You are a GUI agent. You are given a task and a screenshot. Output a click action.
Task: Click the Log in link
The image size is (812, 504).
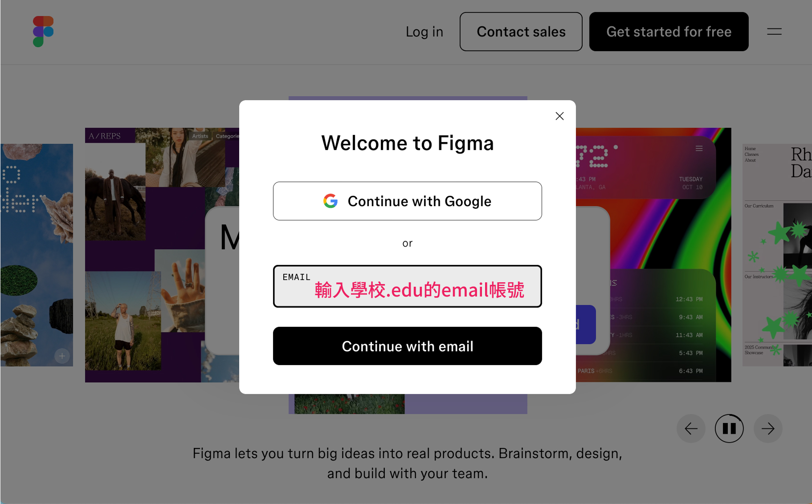click(x=424, y=32)
